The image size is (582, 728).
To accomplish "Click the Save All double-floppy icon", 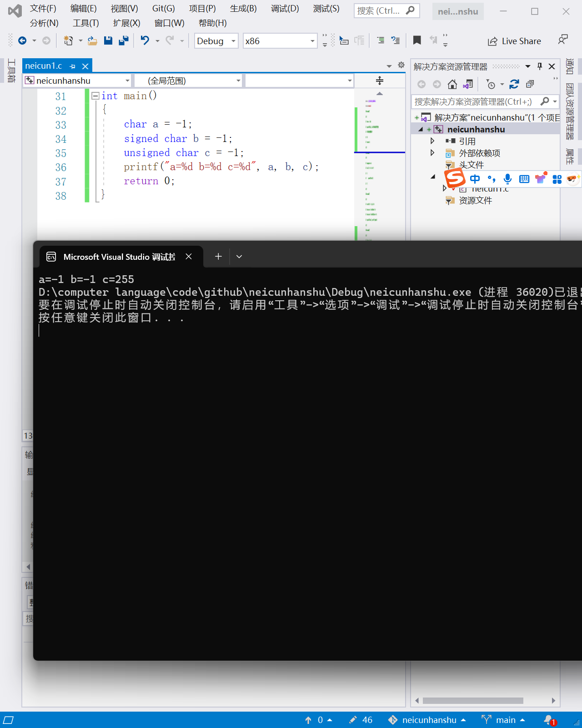I will click(123, 40).
